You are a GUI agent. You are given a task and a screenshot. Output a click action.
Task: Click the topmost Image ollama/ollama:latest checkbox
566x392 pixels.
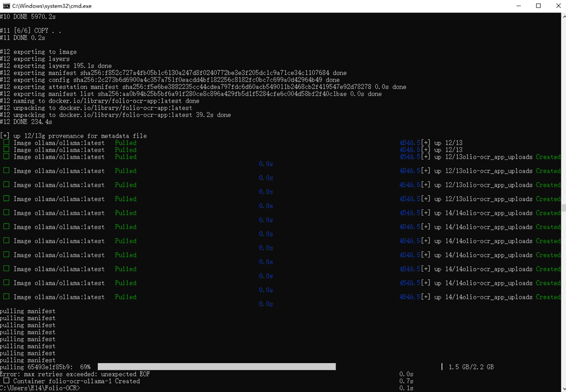[x=6, y=143]
